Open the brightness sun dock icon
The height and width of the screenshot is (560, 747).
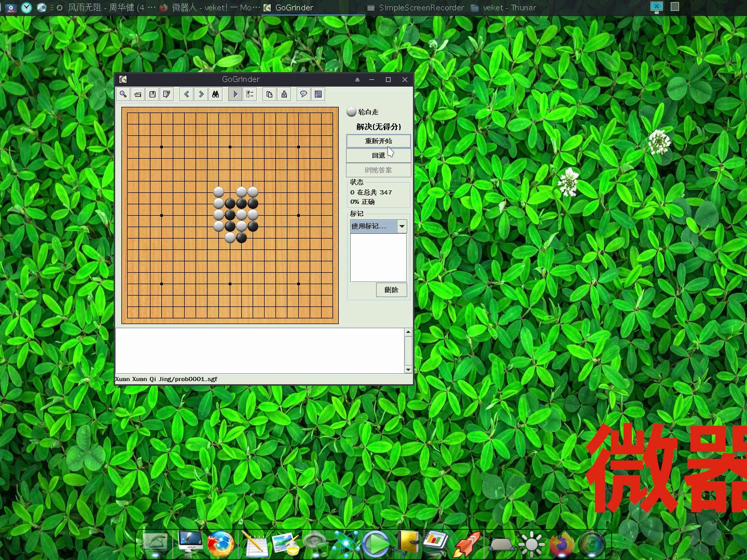coord(532,544)
